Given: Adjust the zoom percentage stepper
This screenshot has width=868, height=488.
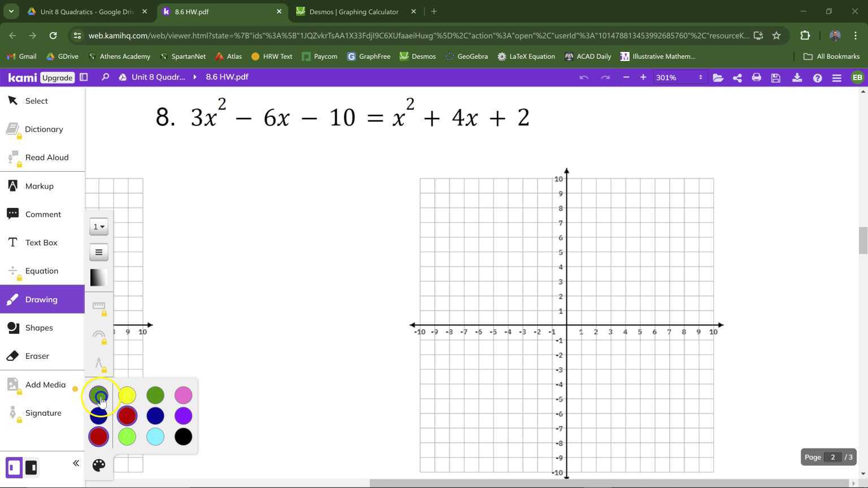Looking at the screenshot, I should (700, 77).
